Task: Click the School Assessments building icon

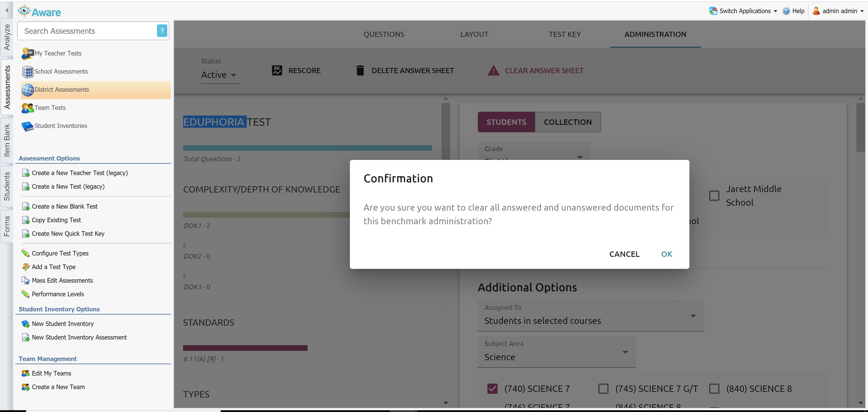Action: 27,72
